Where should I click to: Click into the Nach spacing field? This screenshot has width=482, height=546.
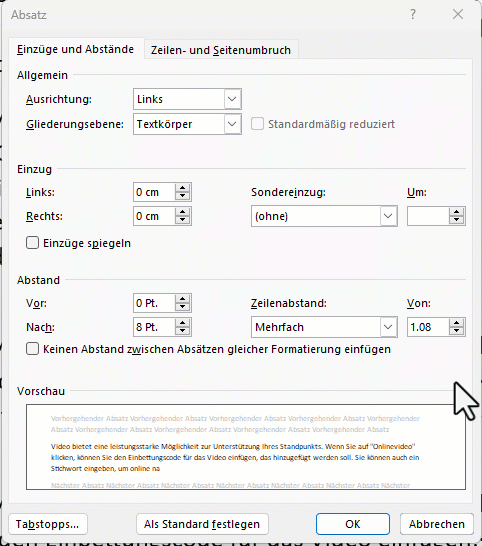point(154,327)
